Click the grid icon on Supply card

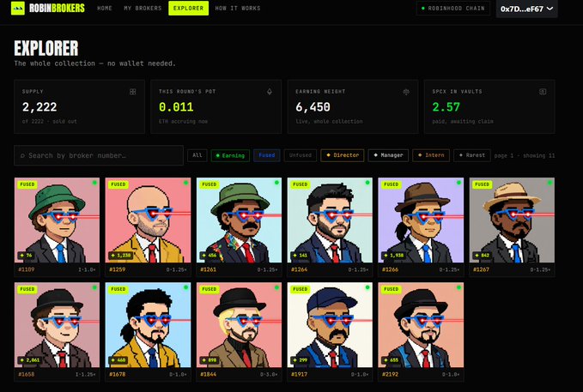(133, 92)
